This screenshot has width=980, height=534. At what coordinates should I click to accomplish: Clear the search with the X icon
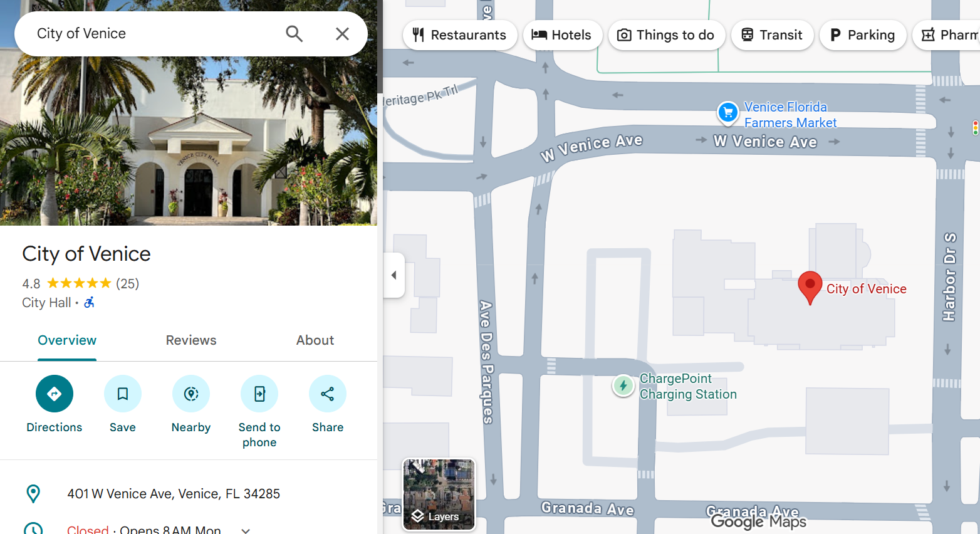click(x=342, y=34)
